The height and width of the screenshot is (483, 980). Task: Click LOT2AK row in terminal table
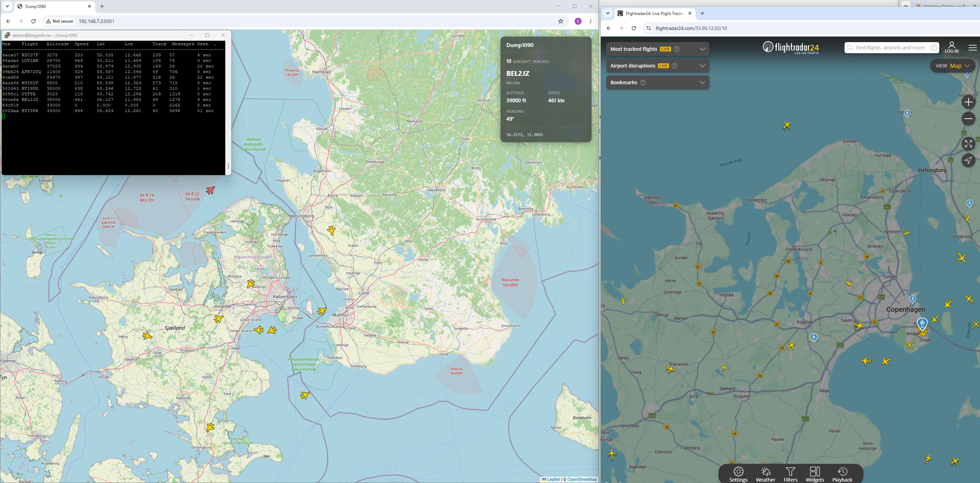coord(107,61)
